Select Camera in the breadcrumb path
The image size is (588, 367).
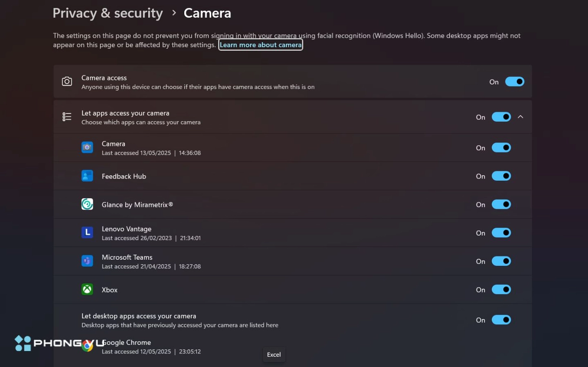207,13
